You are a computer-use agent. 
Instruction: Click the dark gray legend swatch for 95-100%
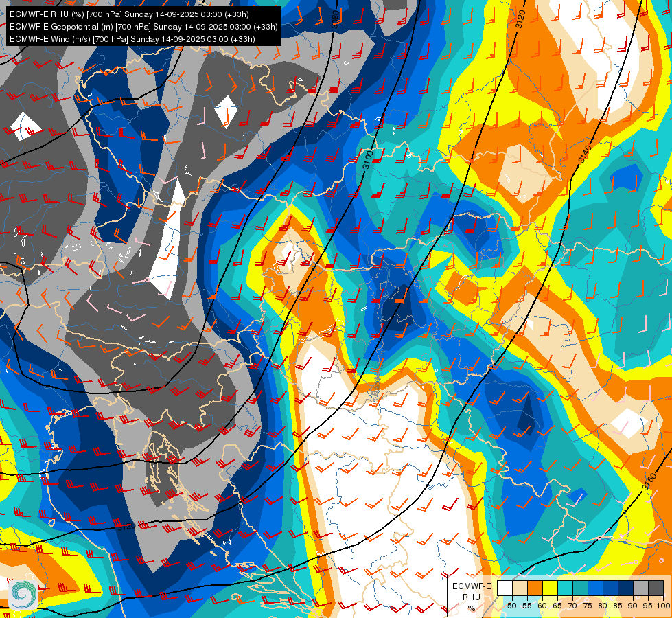pos(656,588)
